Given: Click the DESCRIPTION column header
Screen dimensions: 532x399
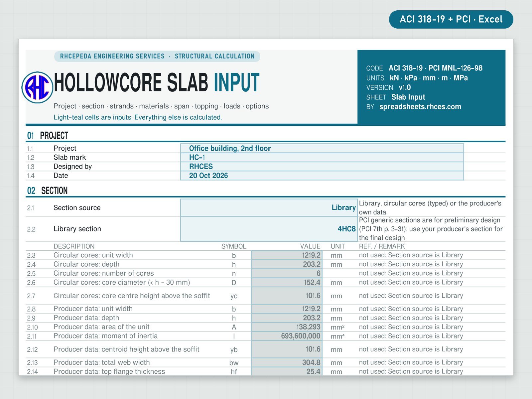Looking at the screenshot, I should 74,246.
